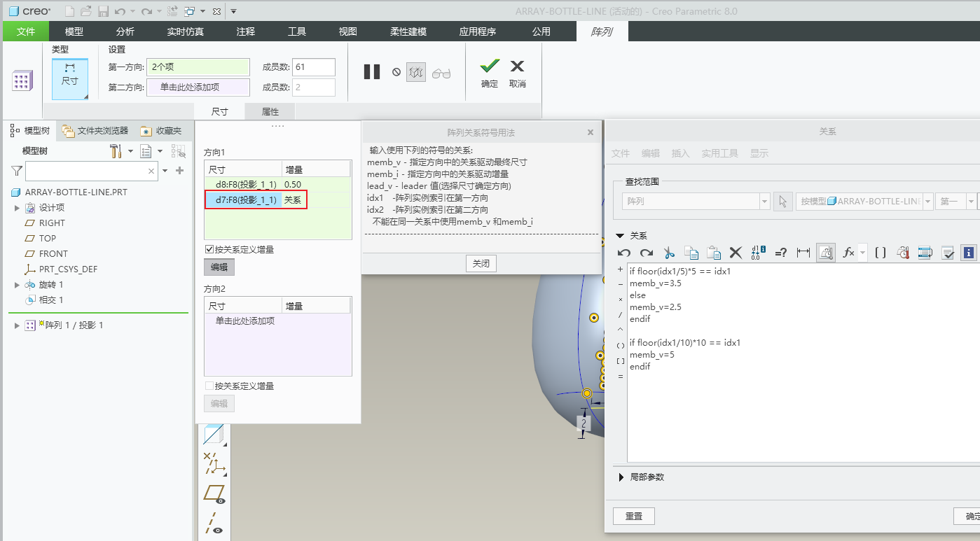Switch to the 模型 ribbon tab
Image resolution: width=980 pixels, height=541 pixels.
74,31
